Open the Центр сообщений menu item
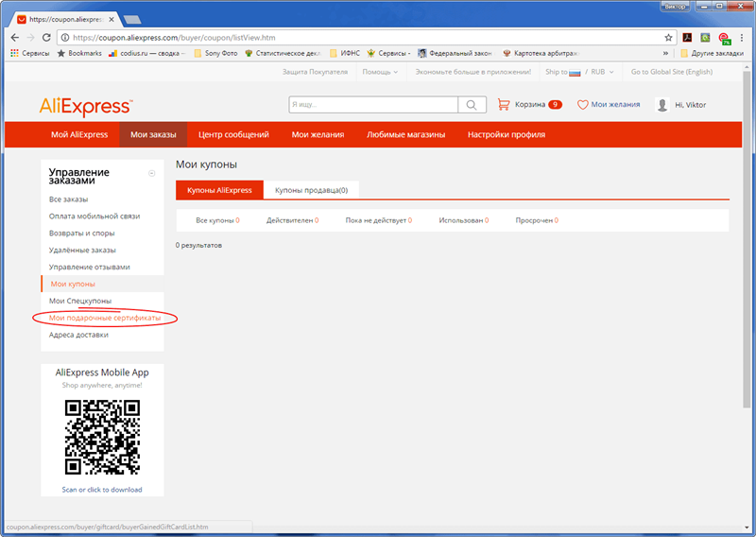Image resolution: width=756 pixels, height=537 pixels. [233, 135]
